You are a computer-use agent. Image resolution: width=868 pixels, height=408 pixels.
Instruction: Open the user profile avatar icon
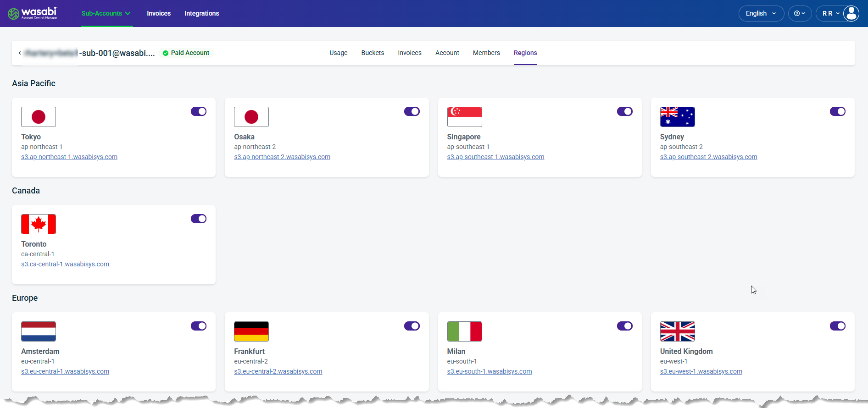(851, 13)
